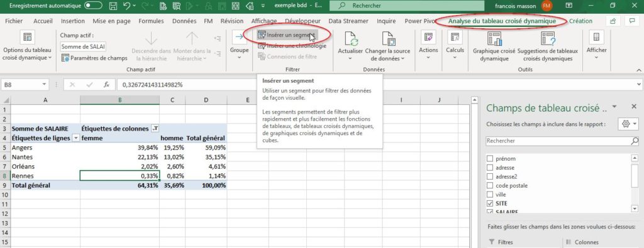Open the Data Streamer tab
This screenshot has height=248, width=644.
[x=348, y=21]
